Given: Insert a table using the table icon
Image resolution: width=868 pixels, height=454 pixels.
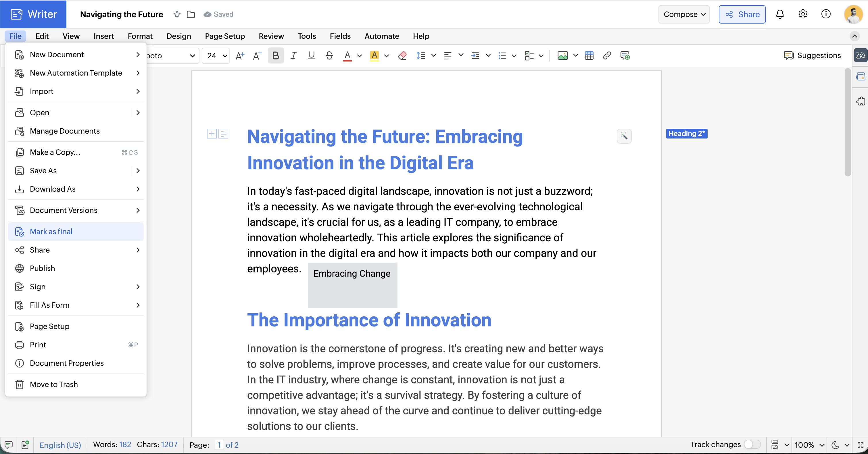Looking at the screenshot, I should click(x=589, y=55).
